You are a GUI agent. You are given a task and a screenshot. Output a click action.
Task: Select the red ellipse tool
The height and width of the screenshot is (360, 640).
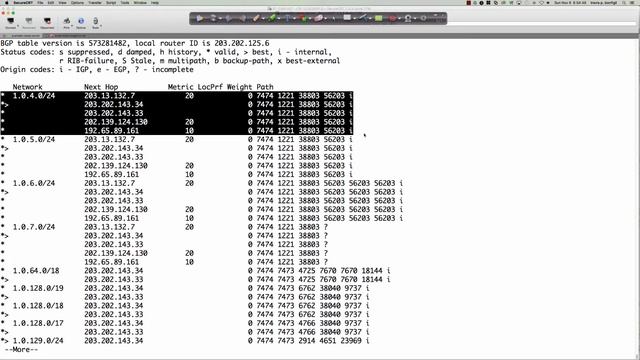[x=393, y=18]
